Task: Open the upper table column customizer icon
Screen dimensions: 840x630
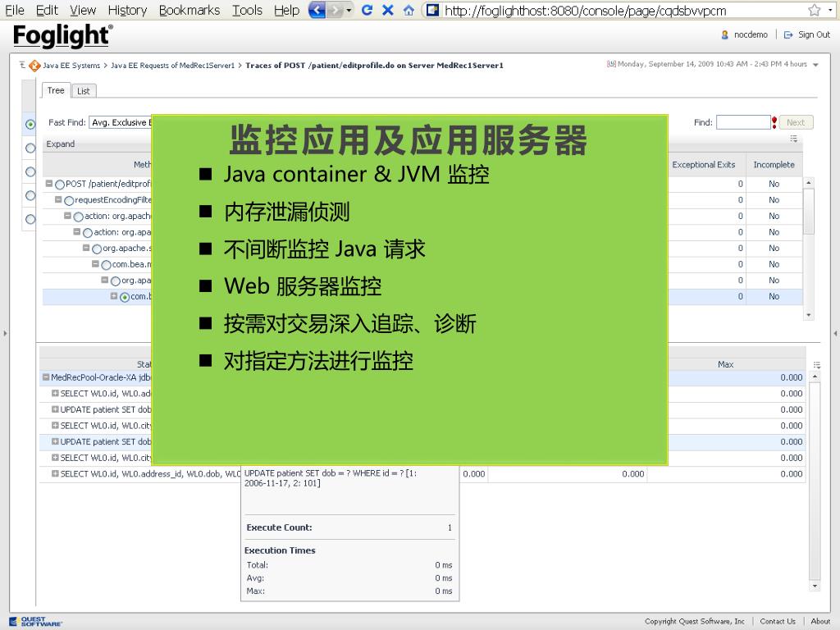Action: [794, 139]
